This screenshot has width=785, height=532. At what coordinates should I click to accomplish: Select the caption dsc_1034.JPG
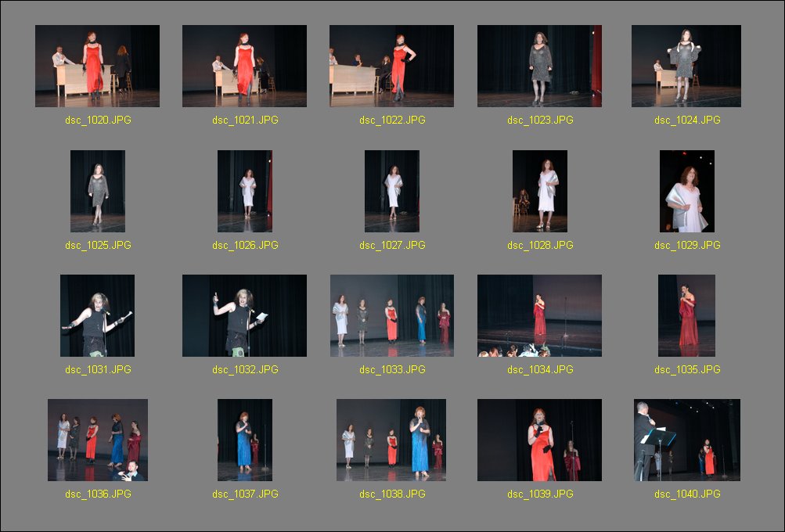coord(540,370)
